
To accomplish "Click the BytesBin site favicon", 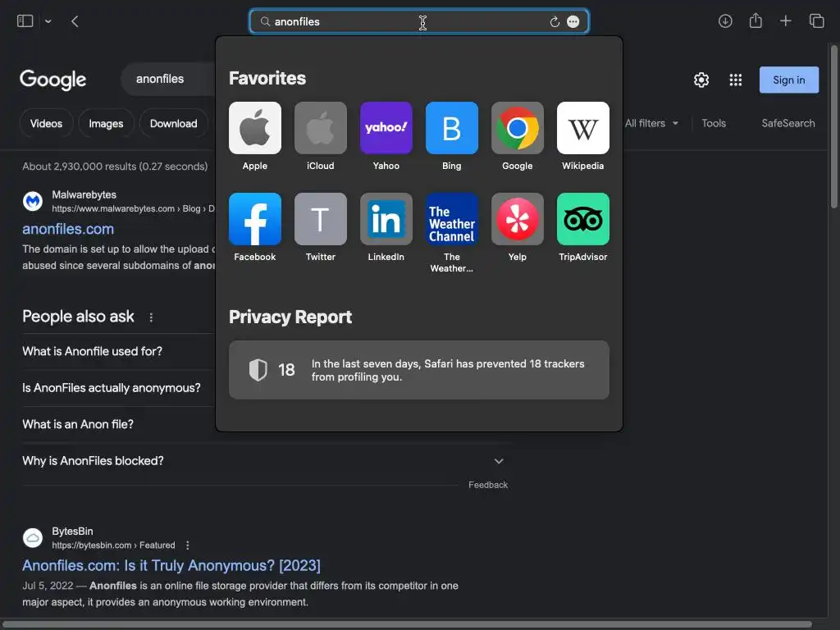I will [x=33, y=538].
